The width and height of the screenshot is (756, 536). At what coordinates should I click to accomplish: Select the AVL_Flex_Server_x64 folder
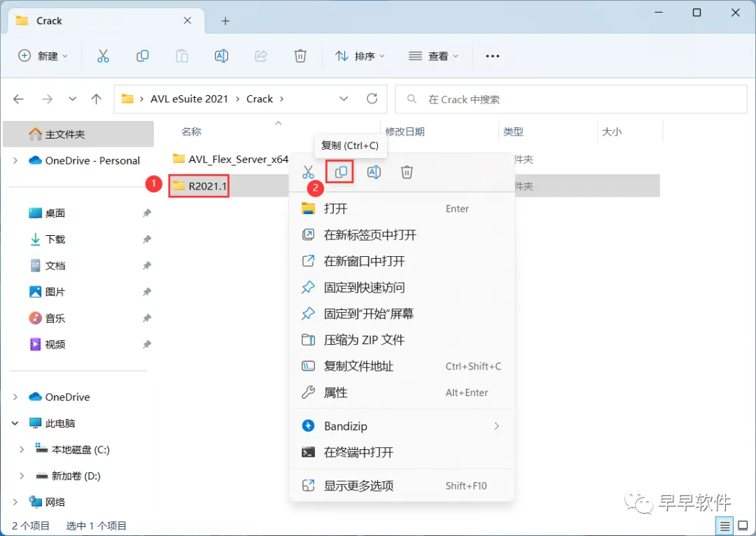point(230,159)
